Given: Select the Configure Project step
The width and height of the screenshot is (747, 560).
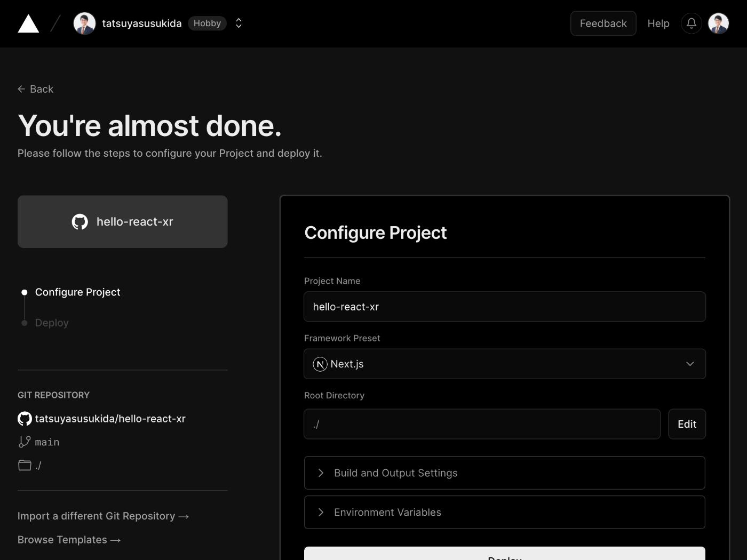Looking at the screenshot, I should click(x=77, y=292).
